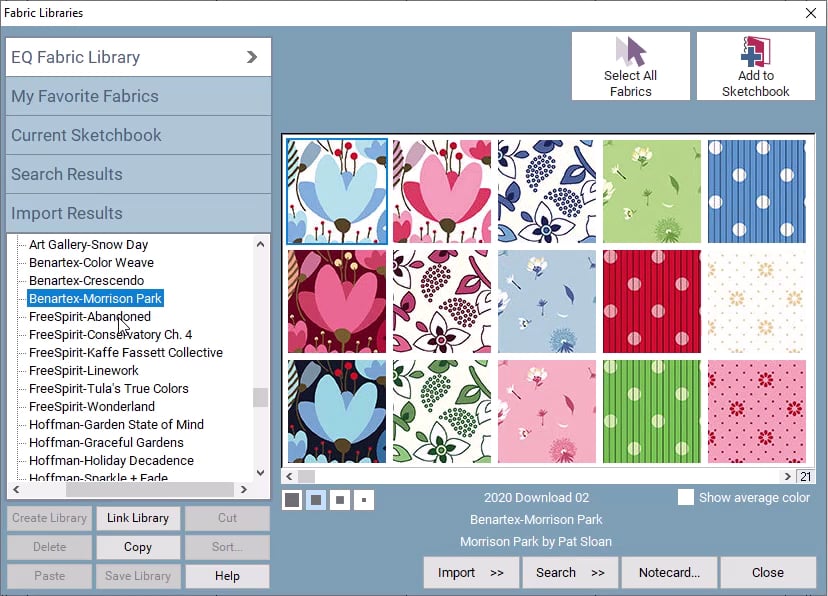
Task: Open My Favorite Fabrics section
Action: (138, 96)
